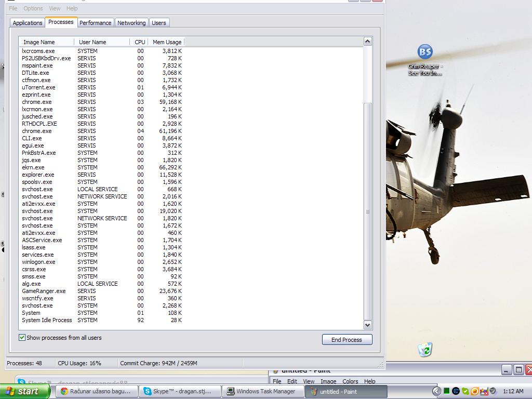Switch to the Chrome taskbar button
This screenshot has height=399, width=532.
click(96, 391)
